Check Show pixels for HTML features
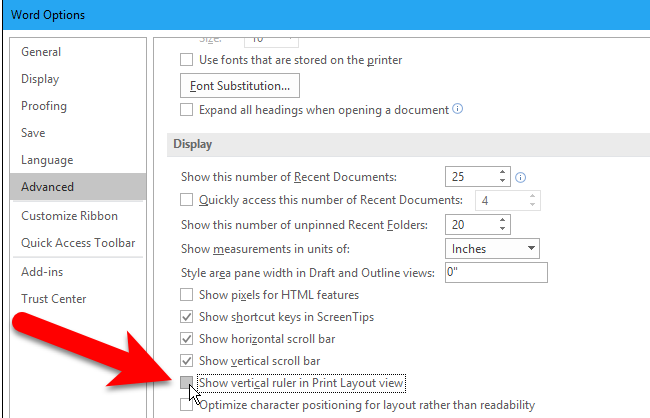Viewport: 650px width, 418px height. 186,295
